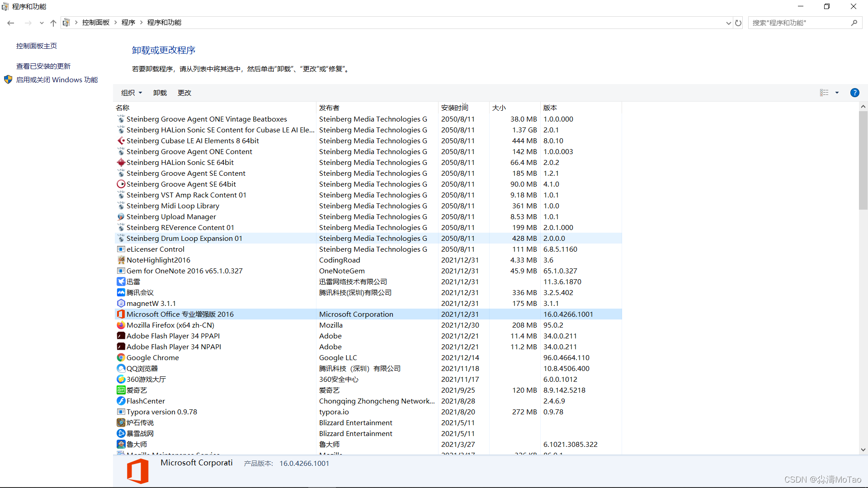Click the search magnifier icon
Image resolution: width=868 pixels, height=488 pixels.
(854, 23)
